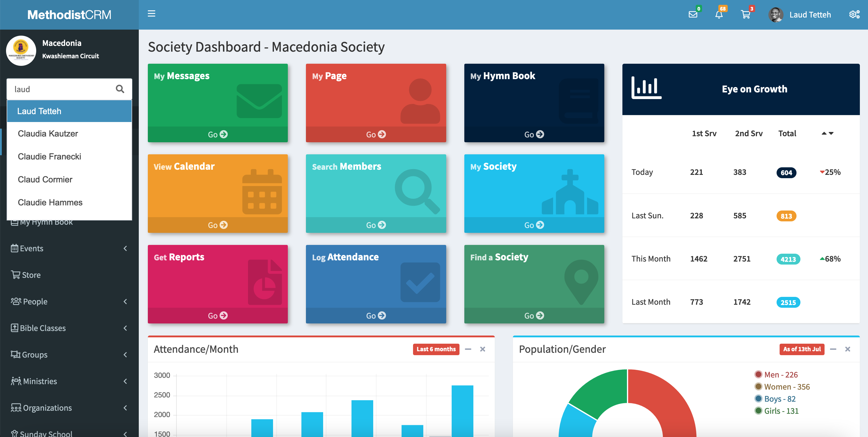Click the magnifier icon on Search Members

pos(418,191)
